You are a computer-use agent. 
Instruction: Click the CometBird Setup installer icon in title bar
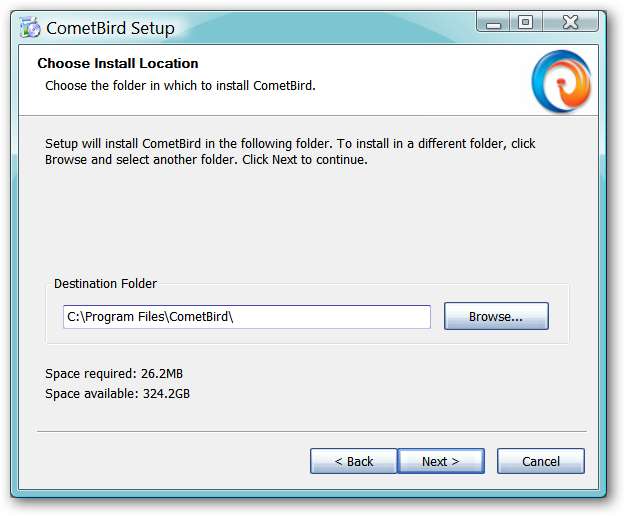(x=31, y=27)
